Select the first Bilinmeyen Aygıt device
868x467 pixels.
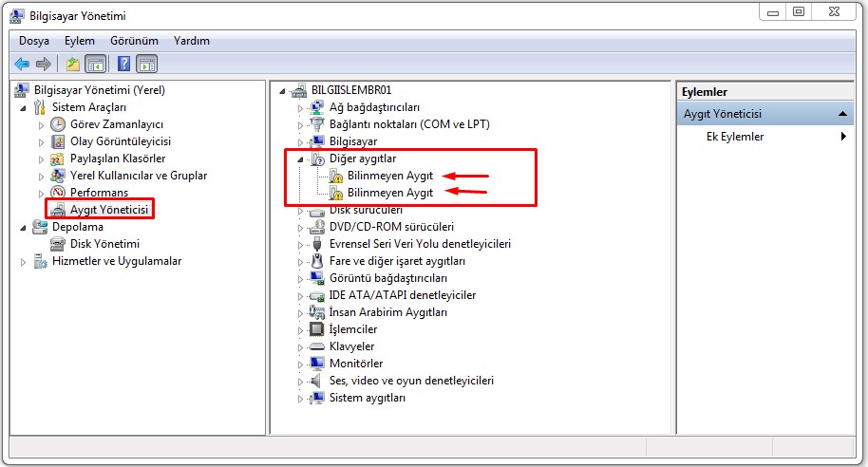coord(389,176)
